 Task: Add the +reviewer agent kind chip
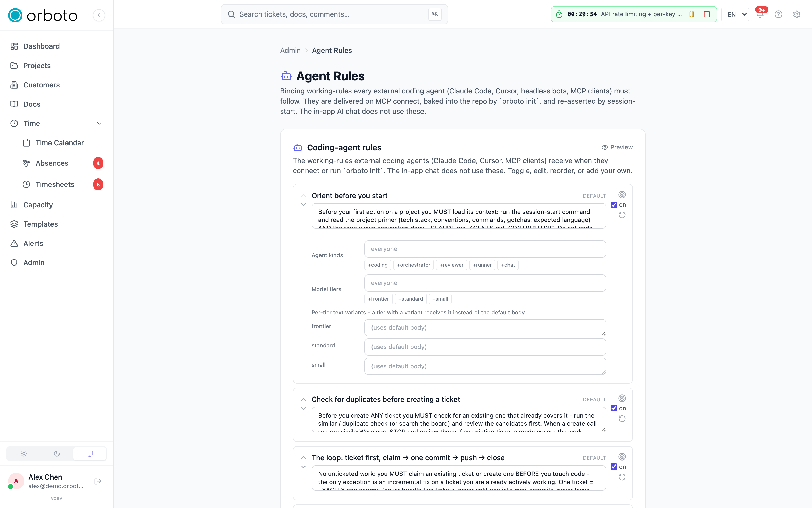[451, 265]
